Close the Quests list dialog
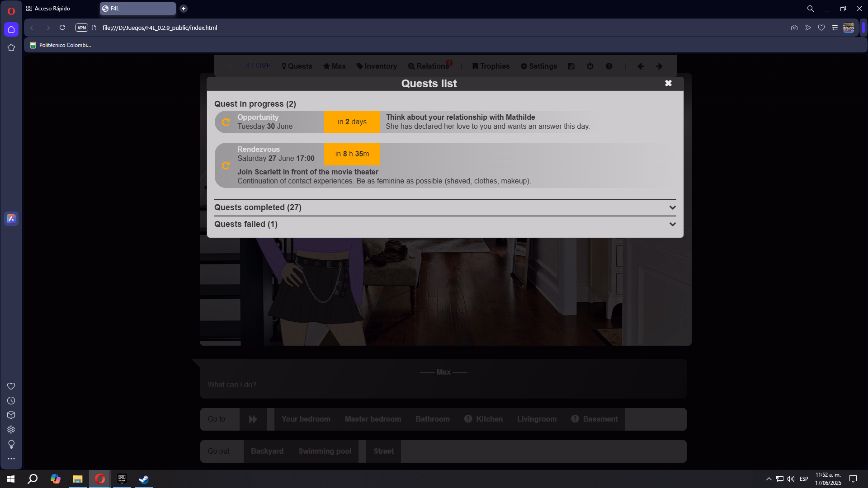 click(668, 83)
